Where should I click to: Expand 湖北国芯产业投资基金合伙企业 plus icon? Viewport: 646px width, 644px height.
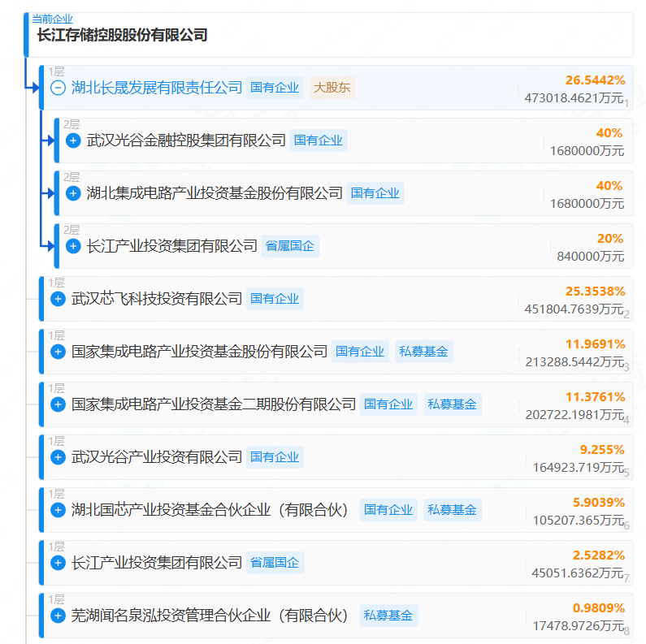pos(58,510)
